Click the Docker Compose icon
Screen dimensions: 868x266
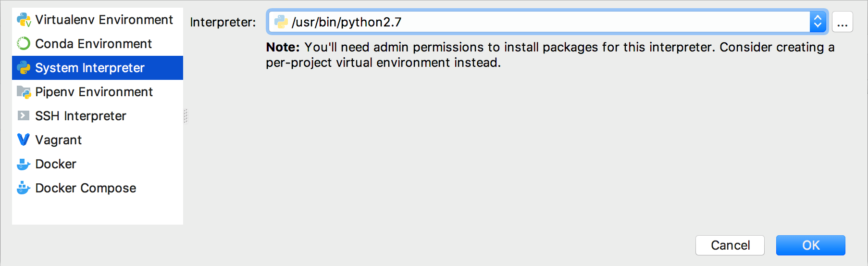[24, 188]
